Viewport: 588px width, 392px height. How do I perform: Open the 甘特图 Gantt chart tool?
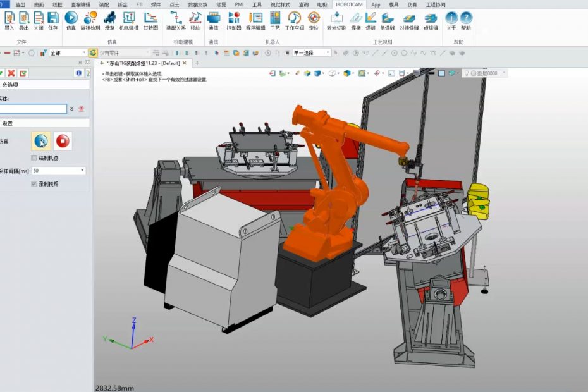point(150,21)
